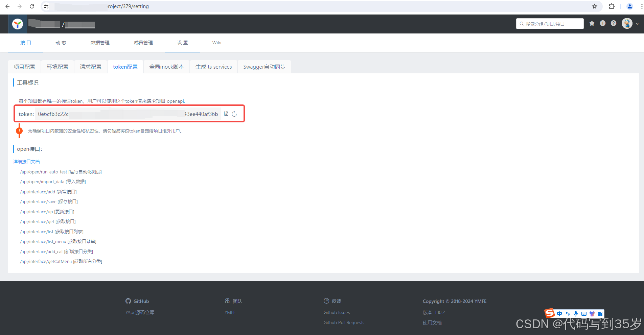
Task: Open the Wiki tab
Action: pyautogui.click(x=217, y=43)
